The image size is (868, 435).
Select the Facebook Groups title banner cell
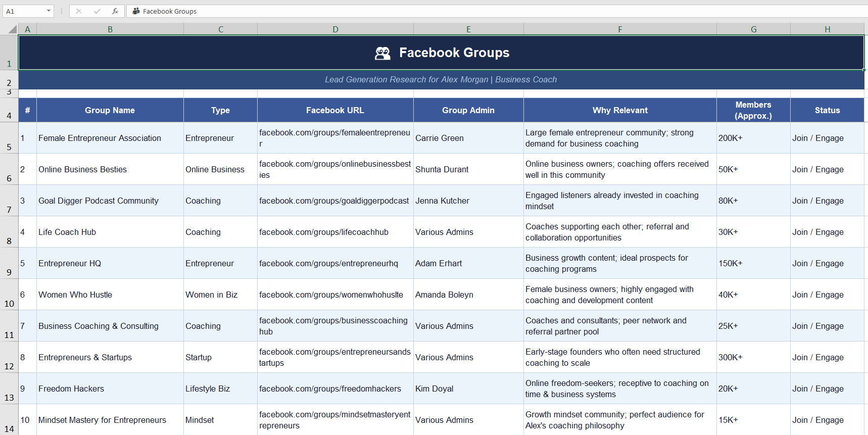coord(442,53)
